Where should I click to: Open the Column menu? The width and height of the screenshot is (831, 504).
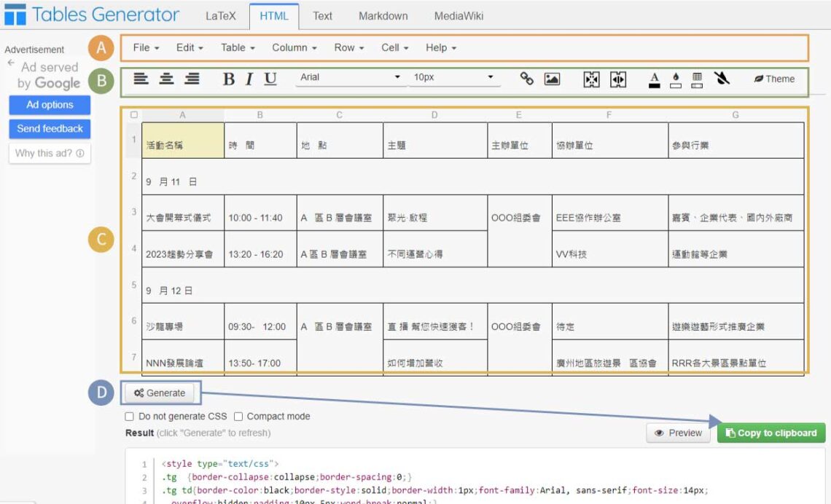coord(294,47)
